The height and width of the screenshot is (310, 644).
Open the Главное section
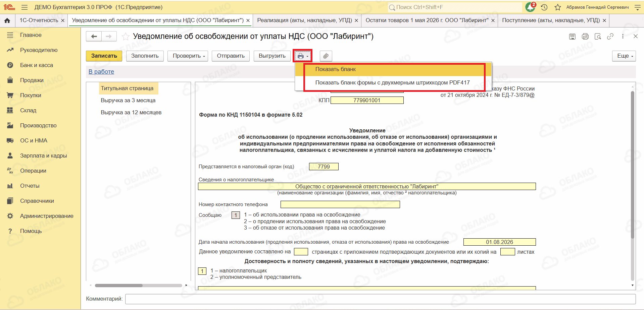tap(31, 35)
